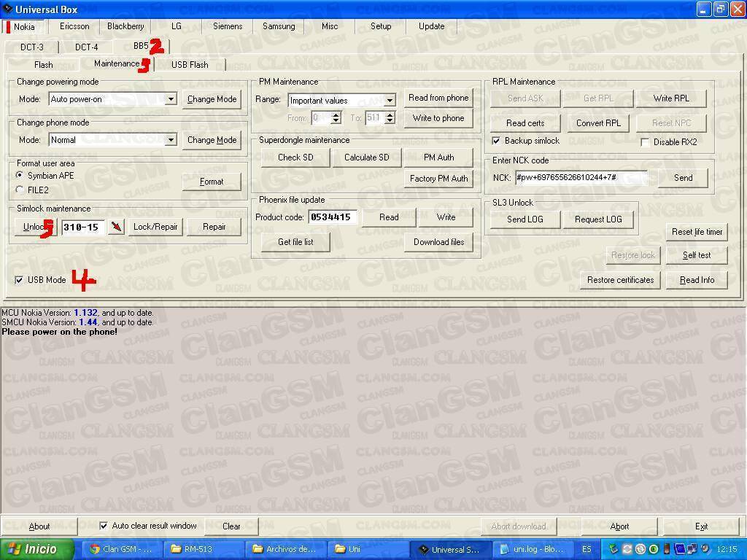Click the ES language indicator in taskbar
747x560 pixels.
click(587, 549)
